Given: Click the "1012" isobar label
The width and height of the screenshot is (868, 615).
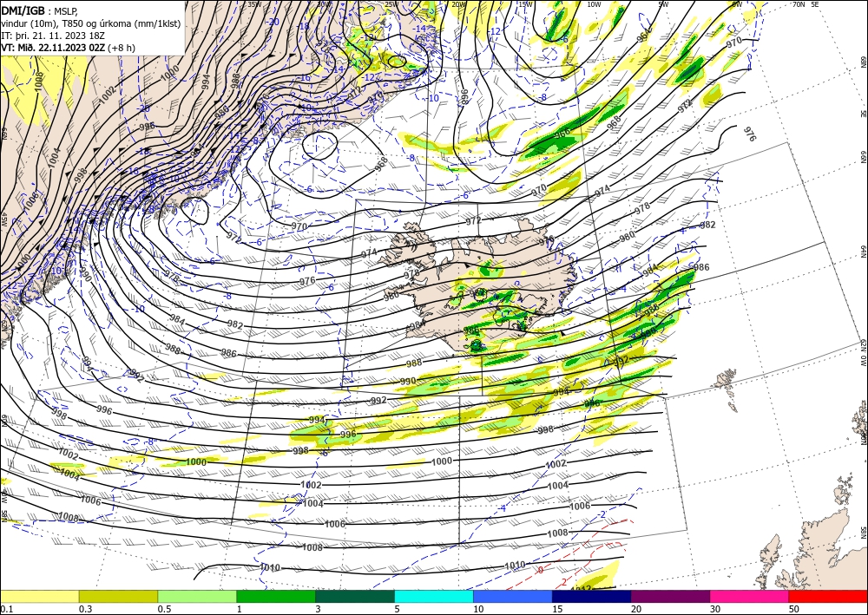Looking at the screenshot, I should pos(581,589).
